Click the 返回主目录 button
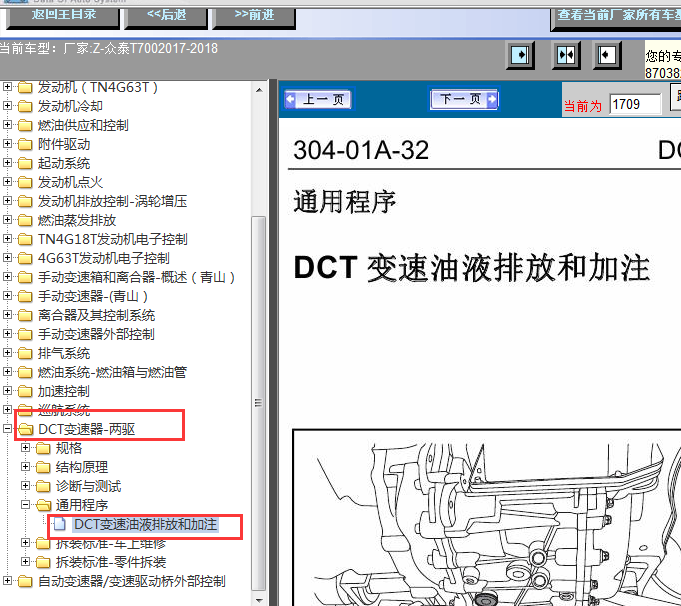The height and width of the screenshot is (606, 681). [63, 16]
